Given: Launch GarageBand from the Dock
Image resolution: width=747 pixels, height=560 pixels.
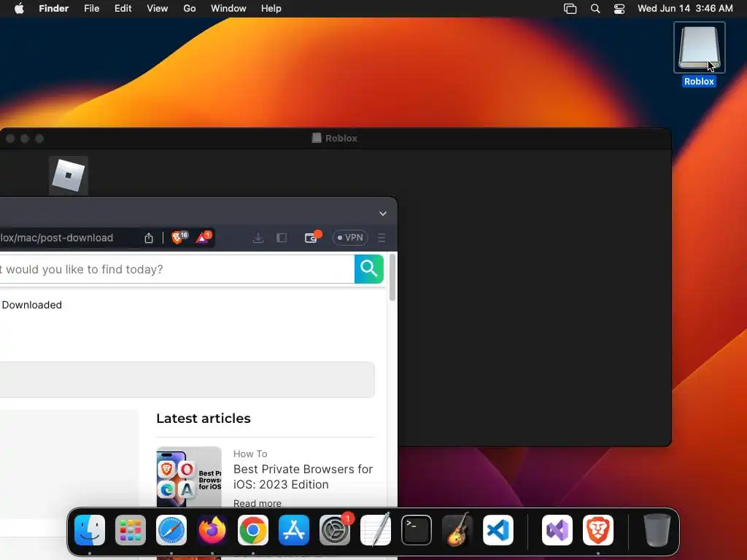Looking at the screenshot, I should pyautogui.click(x=457, y=530).
